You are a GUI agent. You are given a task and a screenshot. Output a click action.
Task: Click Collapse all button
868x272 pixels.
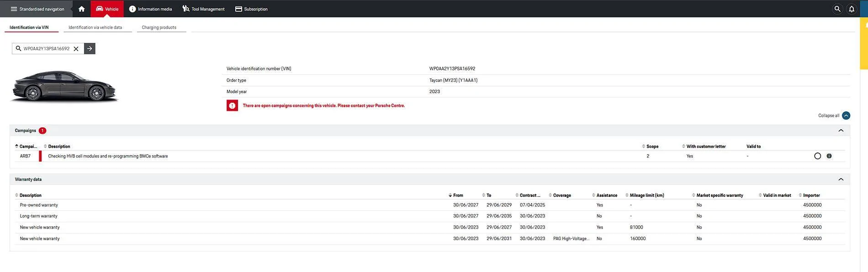(x=834, y=115)
